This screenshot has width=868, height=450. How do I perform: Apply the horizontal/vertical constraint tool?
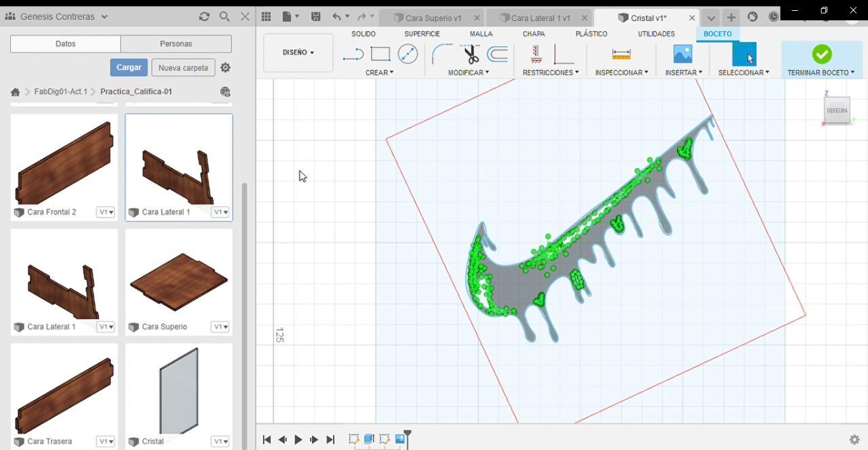(536, 54)
